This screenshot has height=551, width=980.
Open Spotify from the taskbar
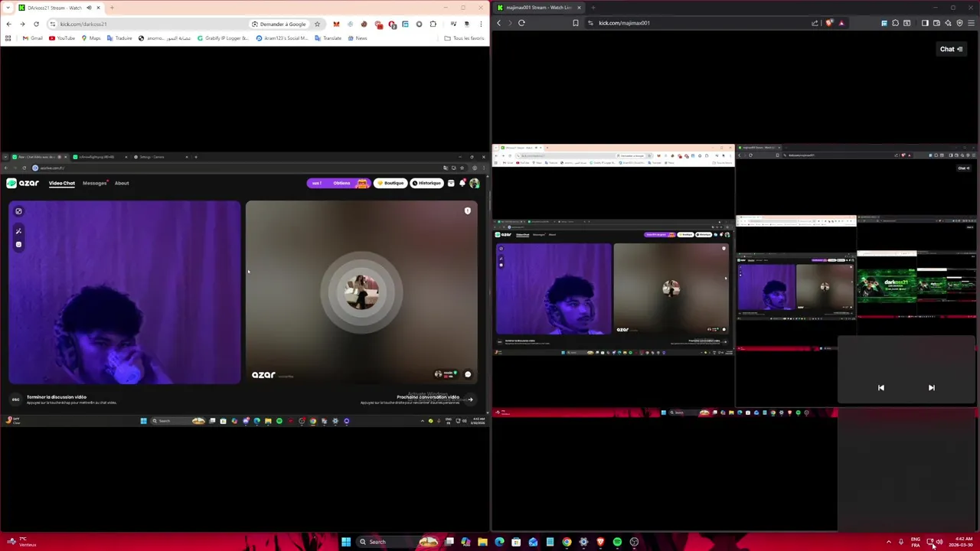click(617, 542)
